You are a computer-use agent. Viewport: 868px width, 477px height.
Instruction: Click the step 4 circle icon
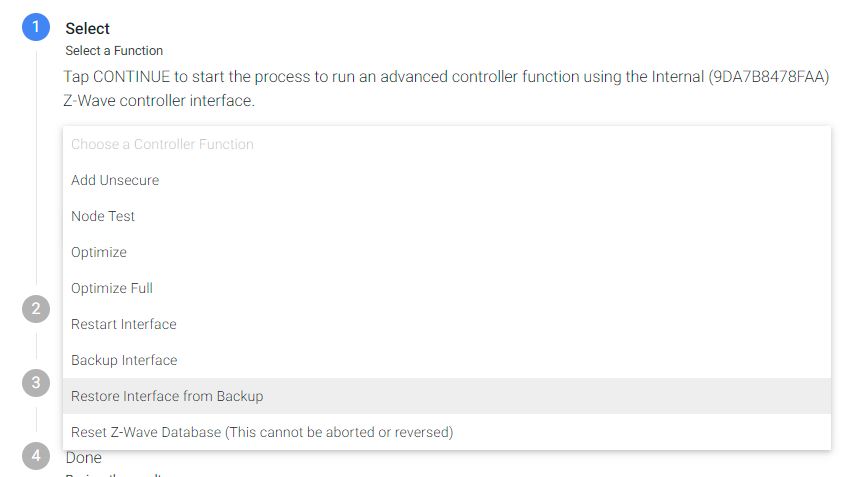(36, 455)
